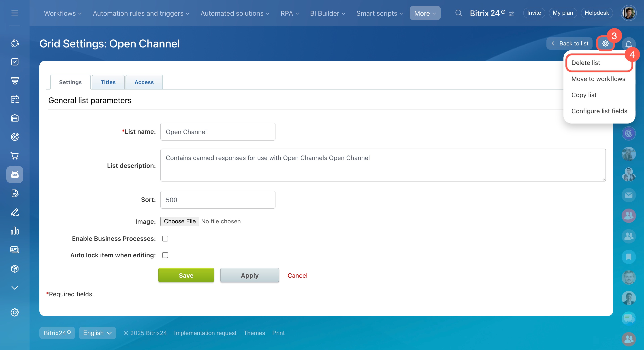The height and width of the screenshot is (350, 644).
Task: Open the collaboration feed sidebar icon
Action: [15, 43]
